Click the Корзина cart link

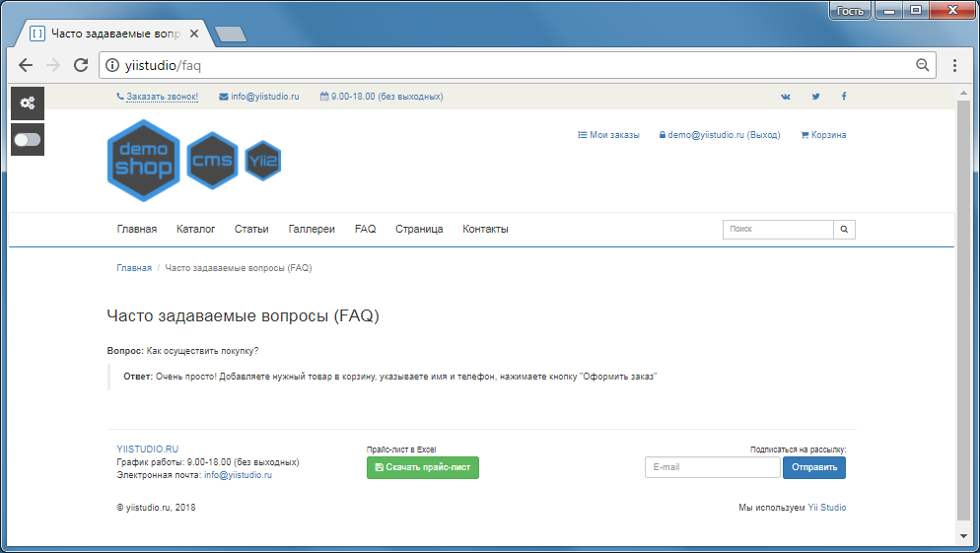[823, 135]
